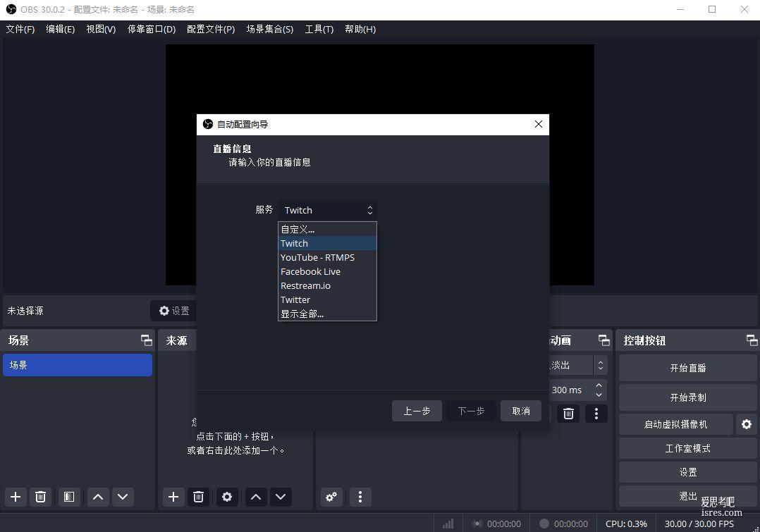Click 显示全部... to list all services

pos(327,314)
